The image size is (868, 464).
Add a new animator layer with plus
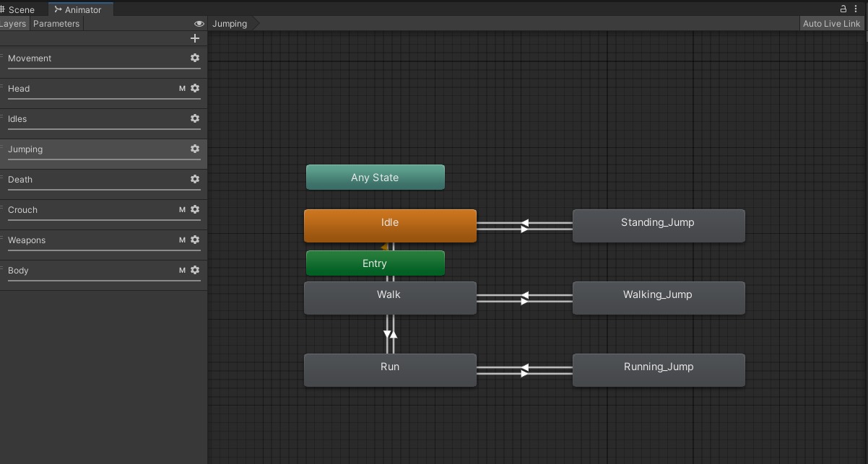click(x=194, y=38)
